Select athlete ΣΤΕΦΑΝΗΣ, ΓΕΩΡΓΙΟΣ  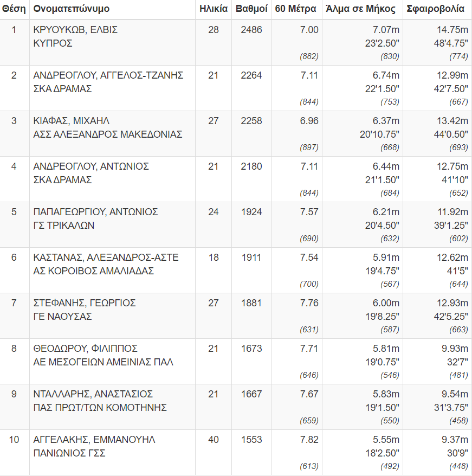[85, 303]
